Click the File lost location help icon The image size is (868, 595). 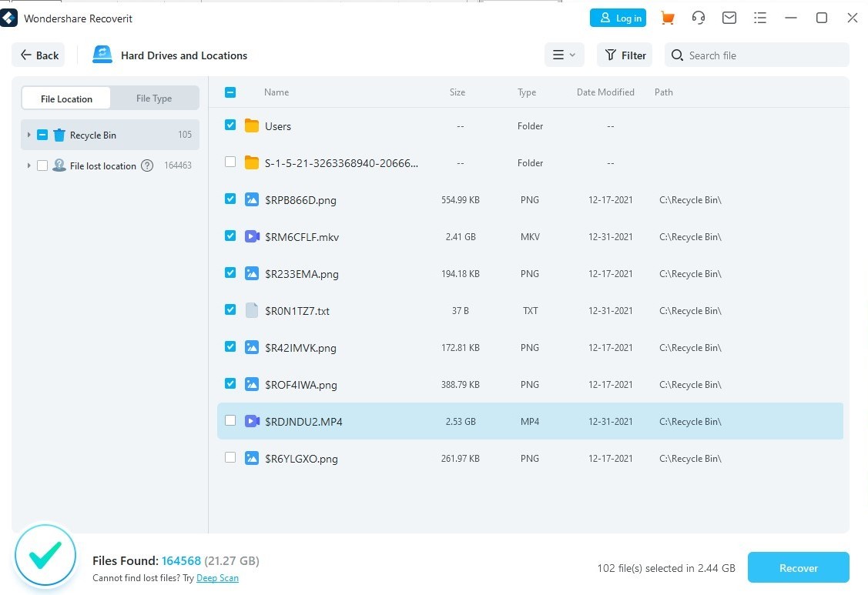click(x=146, y=165)
